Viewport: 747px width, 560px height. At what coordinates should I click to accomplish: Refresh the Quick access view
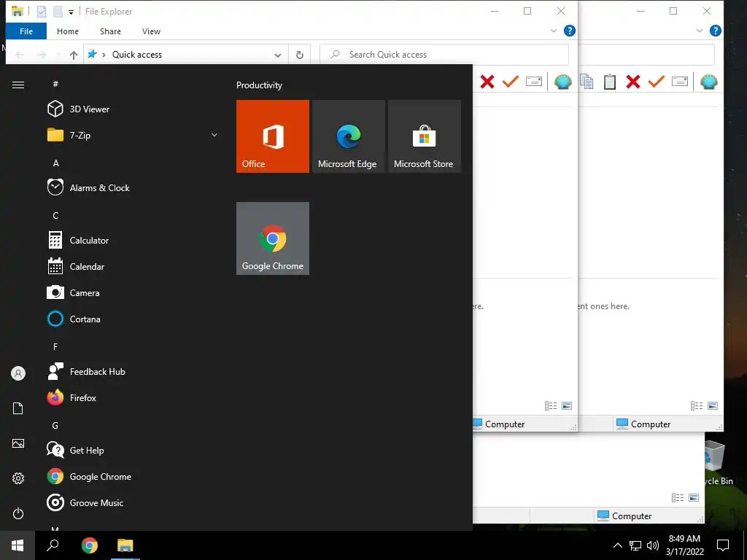[300, 55]
